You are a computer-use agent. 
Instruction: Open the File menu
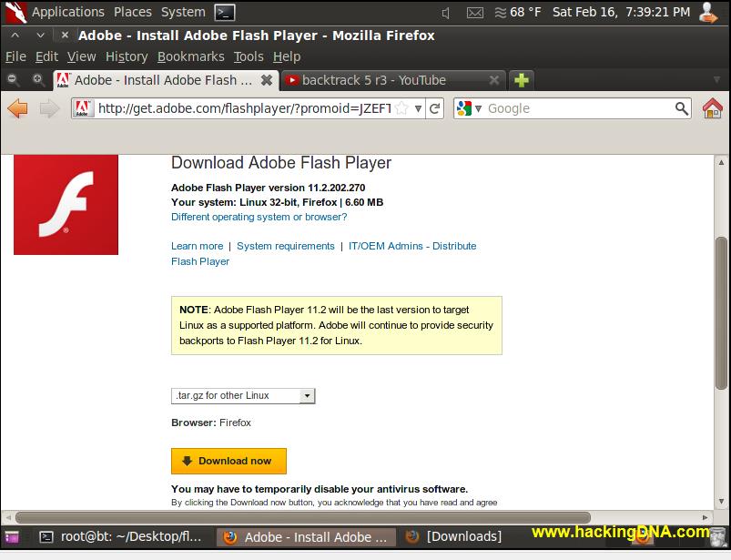pos(15,56)
